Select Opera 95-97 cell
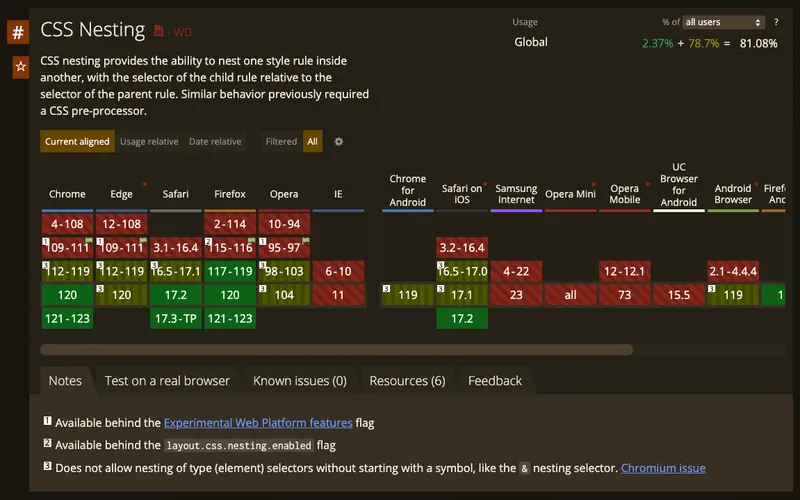 (284, 247)
